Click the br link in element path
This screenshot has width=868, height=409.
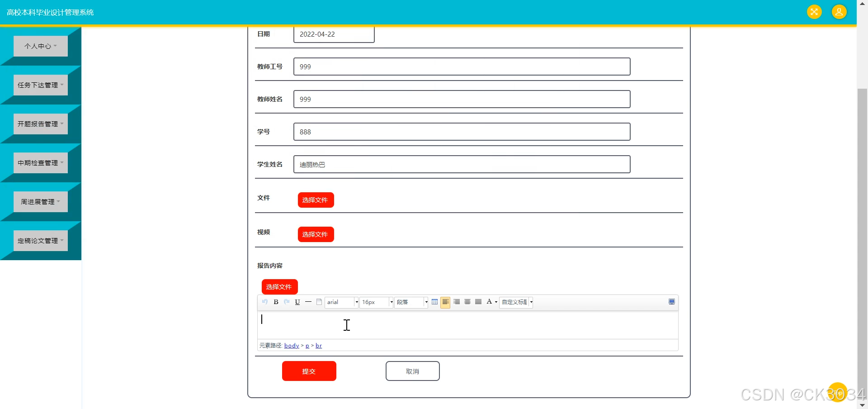coord(319,346)
